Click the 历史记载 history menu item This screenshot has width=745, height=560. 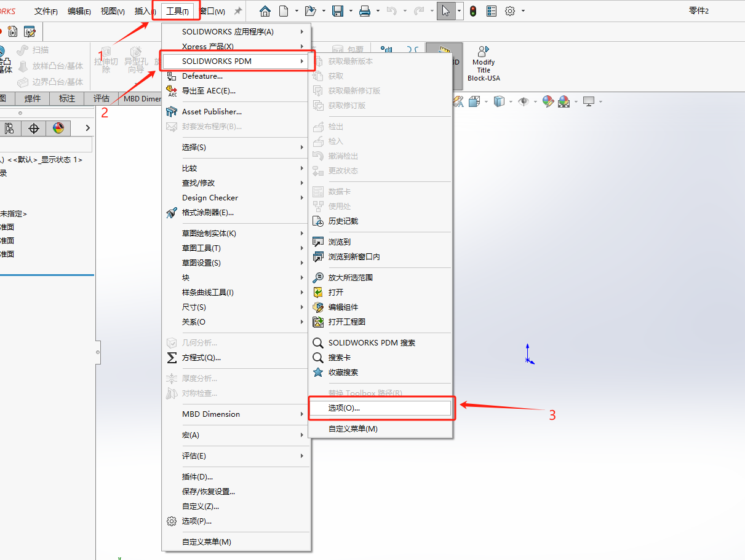(x=343, y=221)
